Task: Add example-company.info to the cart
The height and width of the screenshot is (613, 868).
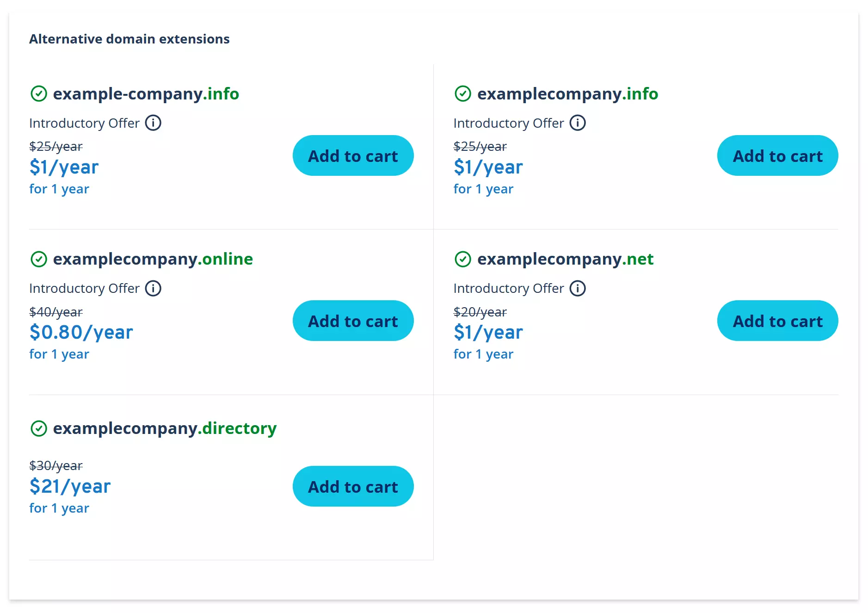Action: (353, 155)
